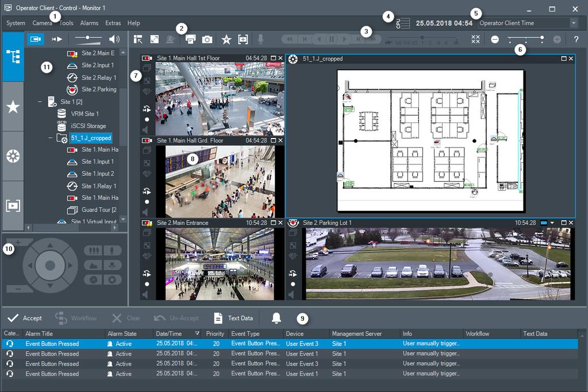The image size is (588, 392).
Task: Open the Logical Tree sidebar tab
Action: coord(13,57)
